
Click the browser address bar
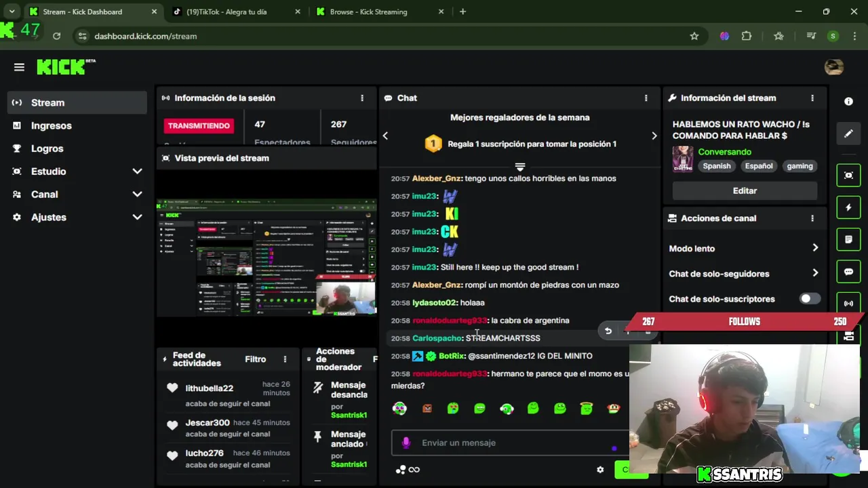point(387,36)
